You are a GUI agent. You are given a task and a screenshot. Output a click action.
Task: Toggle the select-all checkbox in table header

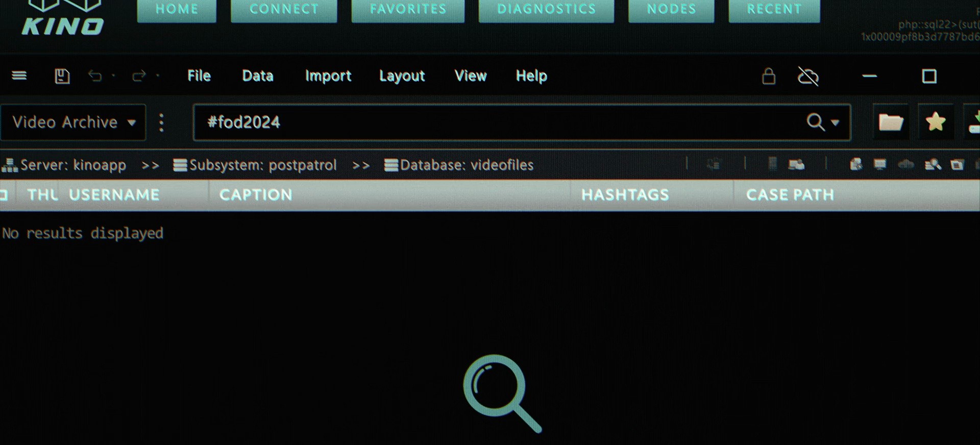pyautogui.click(x=4, y=194)
